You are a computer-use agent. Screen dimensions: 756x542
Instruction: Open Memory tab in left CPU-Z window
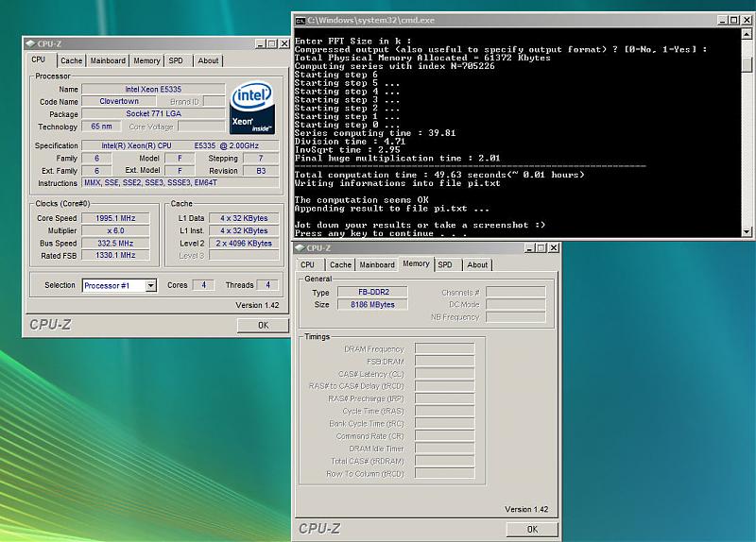point(146,60)
